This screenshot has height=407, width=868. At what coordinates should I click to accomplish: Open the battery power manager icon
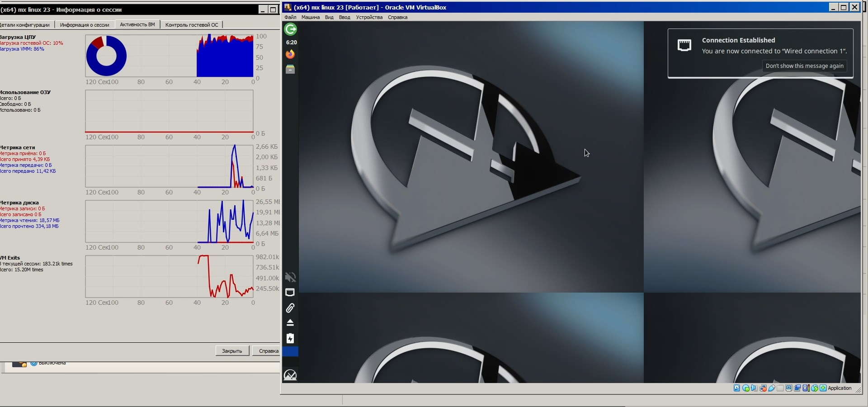290,338
